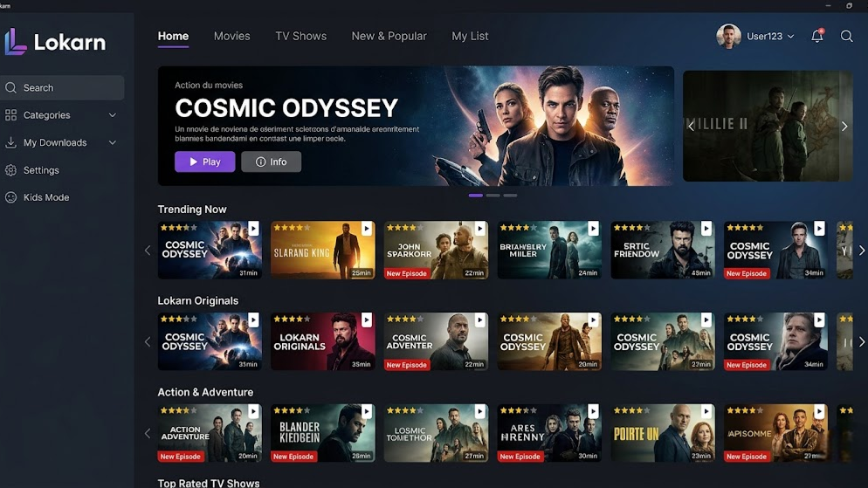Open the notifications bell icon
868x488 pixels.
(817, 36)
